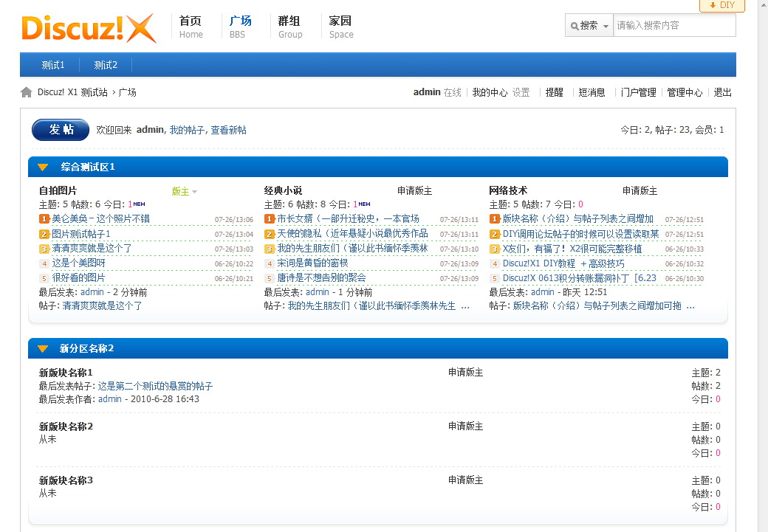Open thread 美仑美奂－这个照片不错
The height and width of the screenshot is (532, 768).
click(101, 218)
